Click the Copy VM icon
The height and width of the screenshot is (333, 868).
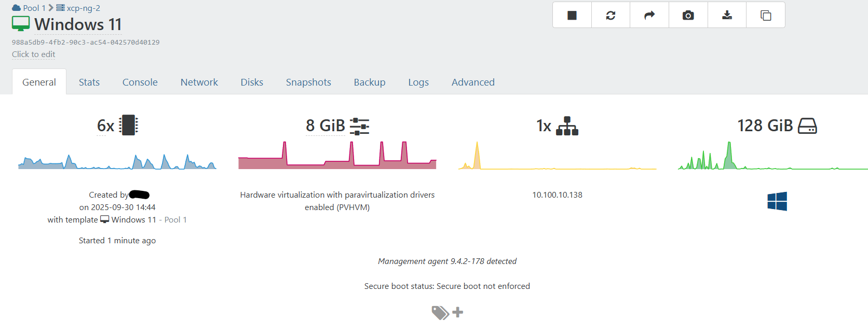click(x=766, y=16)
